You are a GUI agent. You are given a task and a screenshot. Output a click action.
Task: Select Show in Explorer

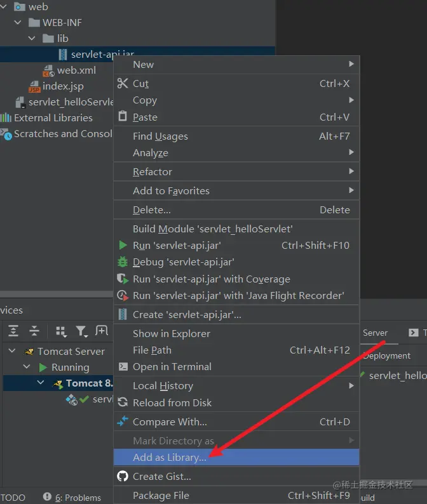tap(236, 333)
